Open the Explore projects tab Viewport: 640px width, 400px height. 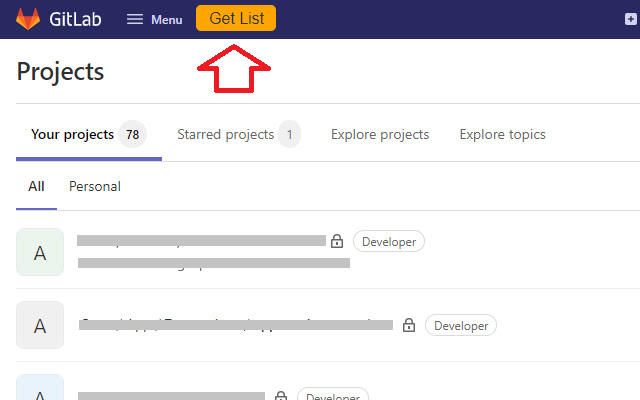pos(380,134)
